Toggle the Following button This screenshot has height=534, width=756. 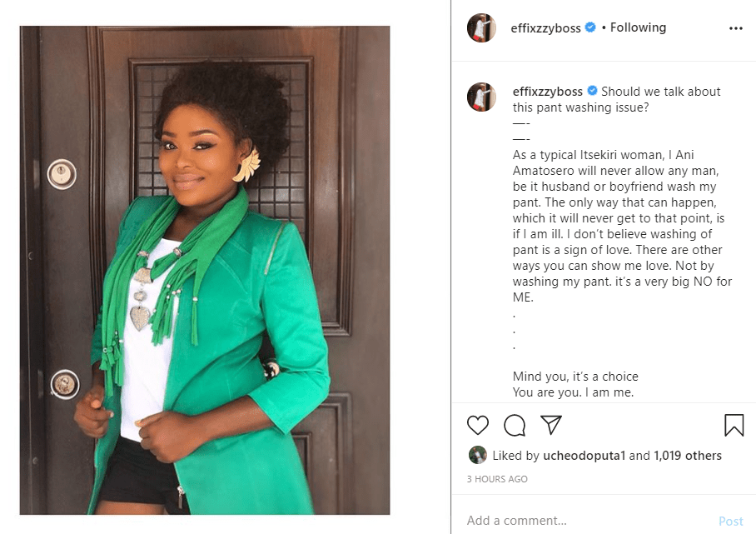click(x=638, y=27)
